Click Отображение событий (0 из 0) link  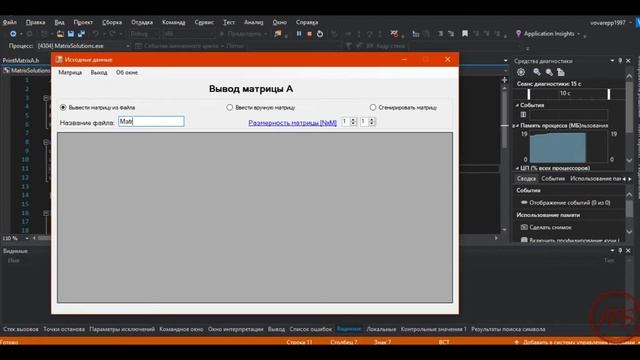[569, 202]
